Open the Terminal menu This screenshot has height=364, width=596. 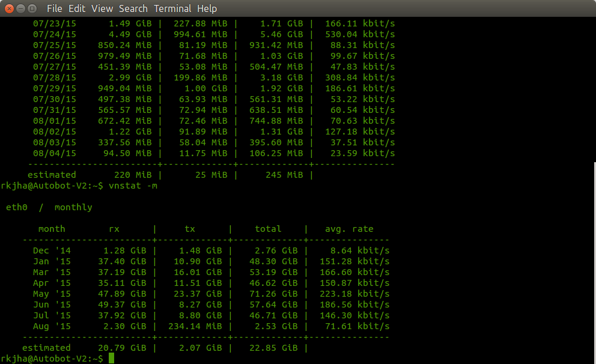tap(172, 8)
